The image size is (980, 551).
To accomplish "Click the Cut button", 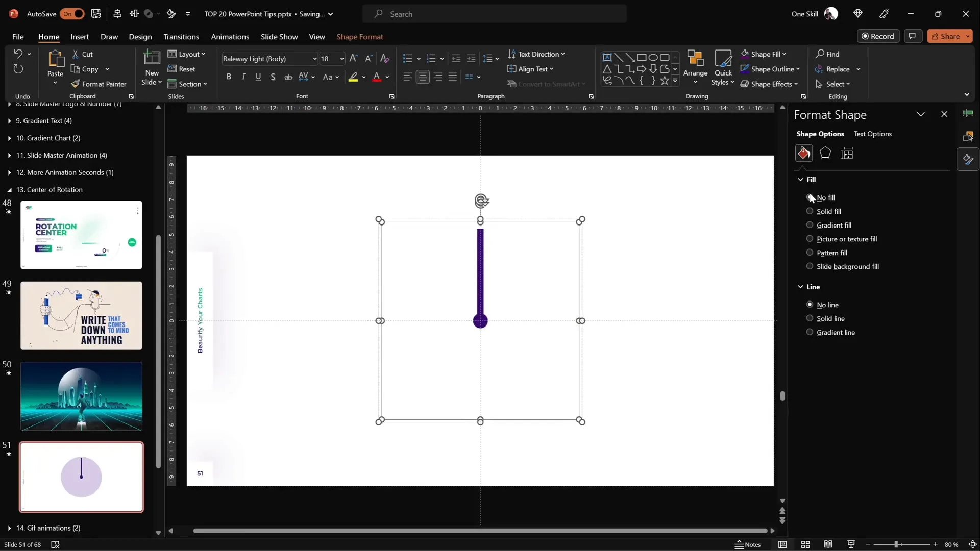I will coord(83,54).
